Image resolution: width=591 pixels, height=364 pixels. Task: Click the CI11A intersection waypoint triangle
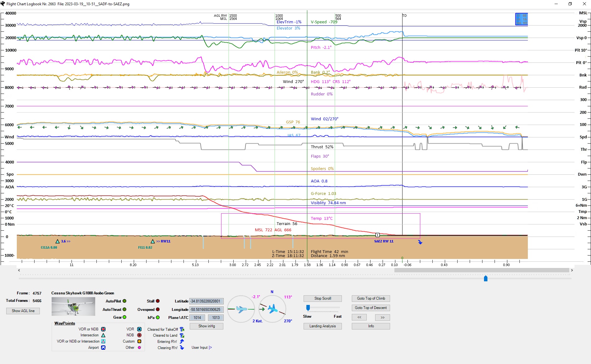58,242
